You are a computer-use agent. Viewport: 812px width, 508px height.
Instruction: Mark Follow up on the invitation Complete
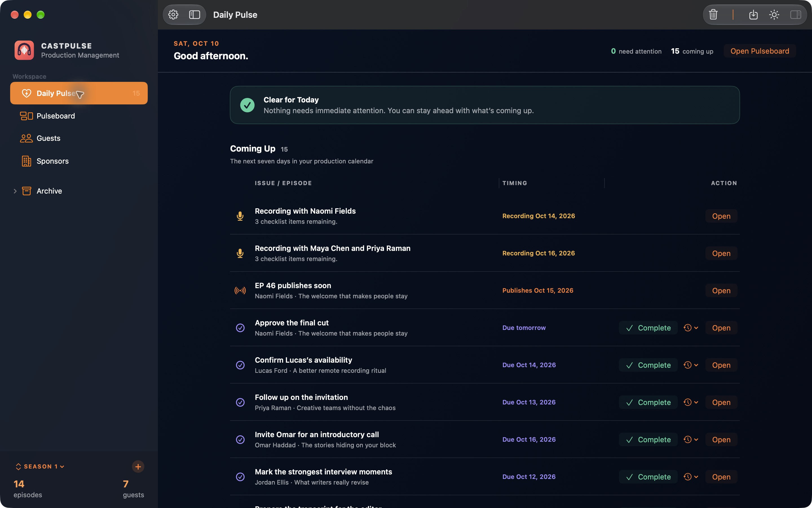[x=648, y=402]
